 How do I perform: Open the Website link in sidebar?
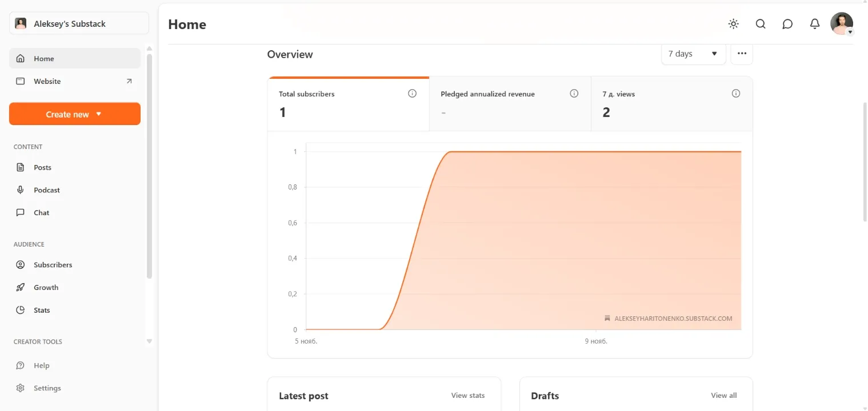coord(75,81)
